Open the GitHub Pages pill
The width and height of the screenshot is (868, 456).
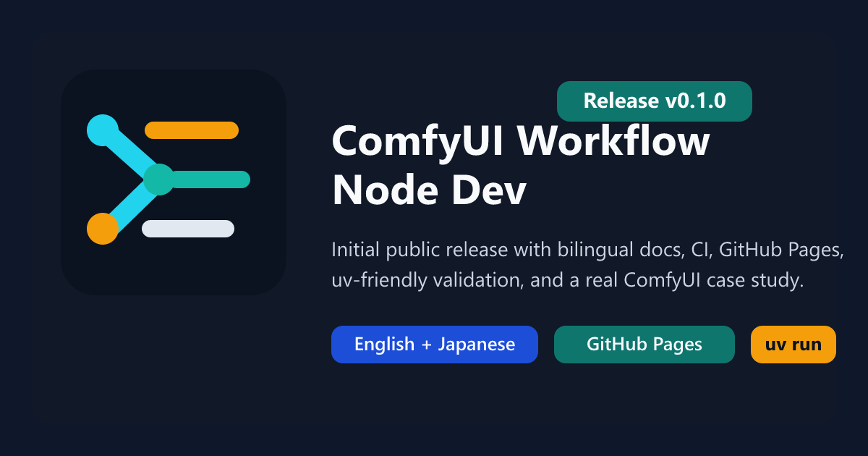click(x=644, y=345)
